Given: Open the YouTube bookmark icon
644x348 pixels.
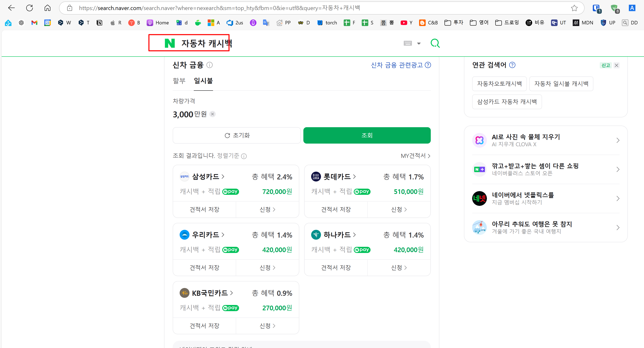Looking at the screenshot, I should coord(404,23).
